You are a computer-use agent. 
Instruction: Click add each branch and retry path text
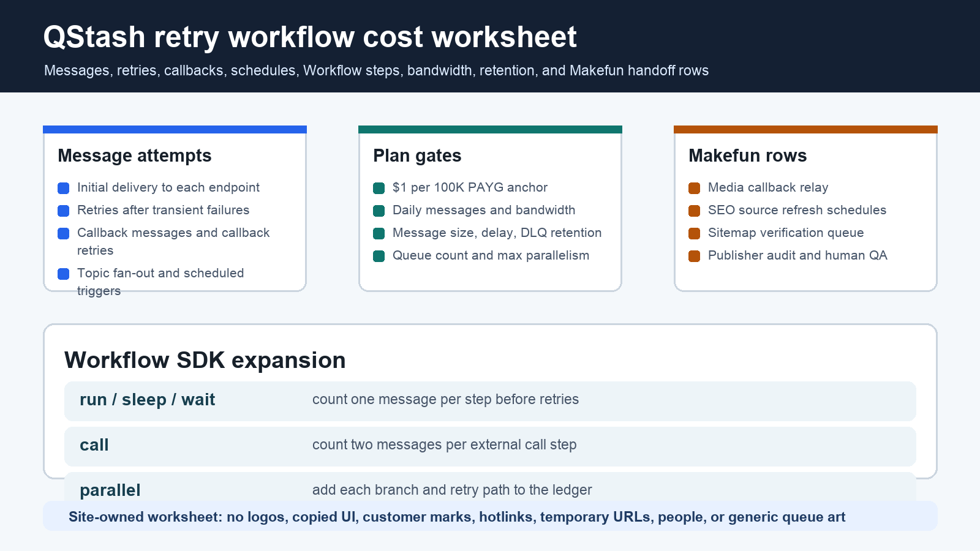pos(452,490)
